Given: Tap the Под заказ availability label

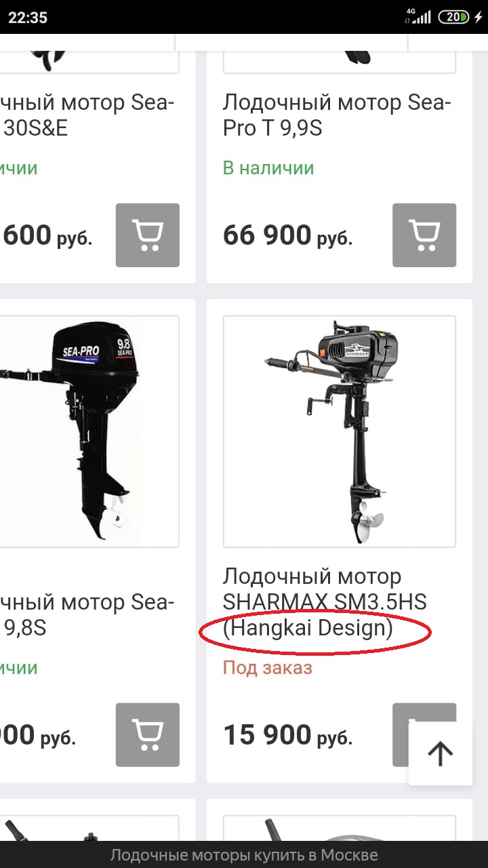Looking at the screenshot, I should click(x=268, y=668).
